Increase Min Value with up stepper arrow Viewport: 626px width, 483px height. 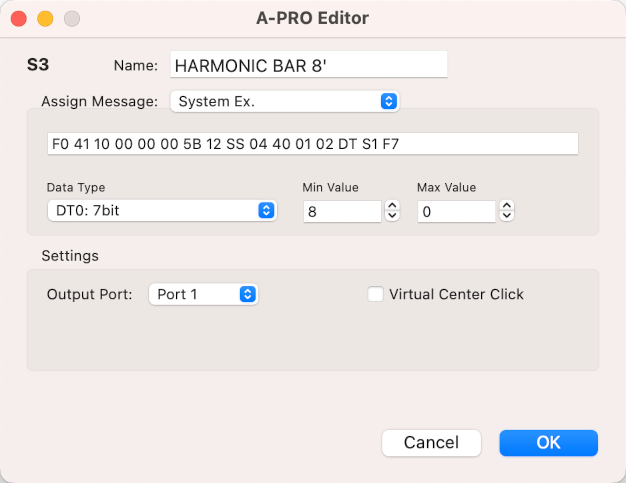(392, 206)
